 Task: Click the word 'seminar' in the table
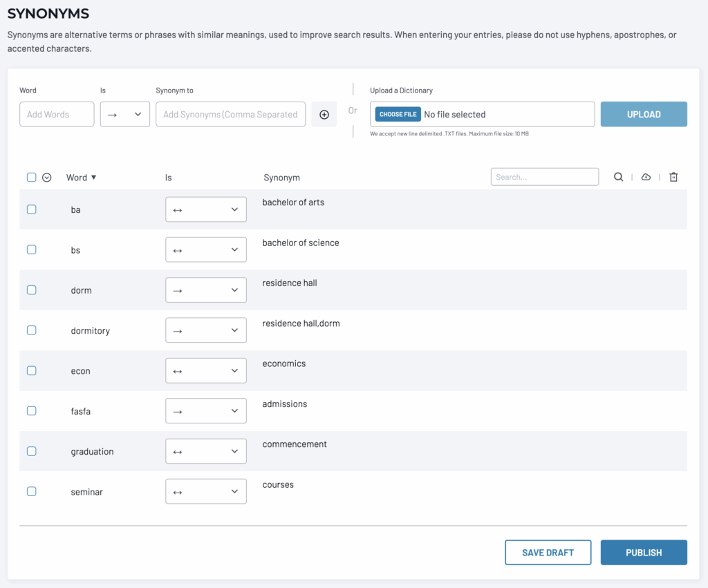86,492
